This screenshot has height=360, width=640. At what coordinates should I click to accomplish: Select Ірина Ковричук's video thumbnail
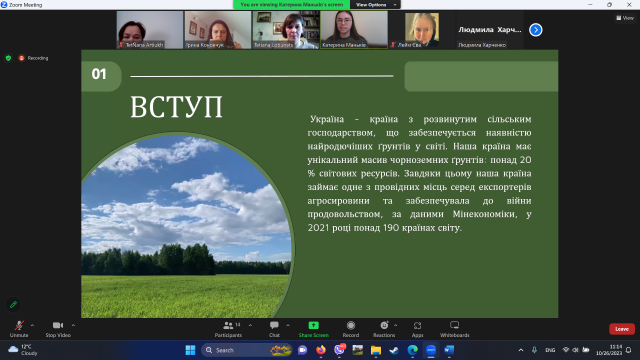(218, 30)
